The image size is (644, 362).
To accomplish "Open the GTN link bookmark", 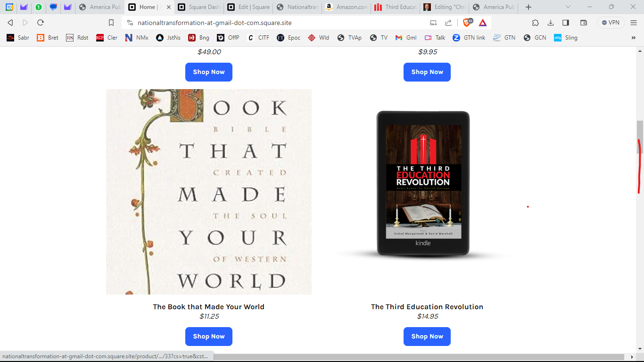I will point(469,38).
